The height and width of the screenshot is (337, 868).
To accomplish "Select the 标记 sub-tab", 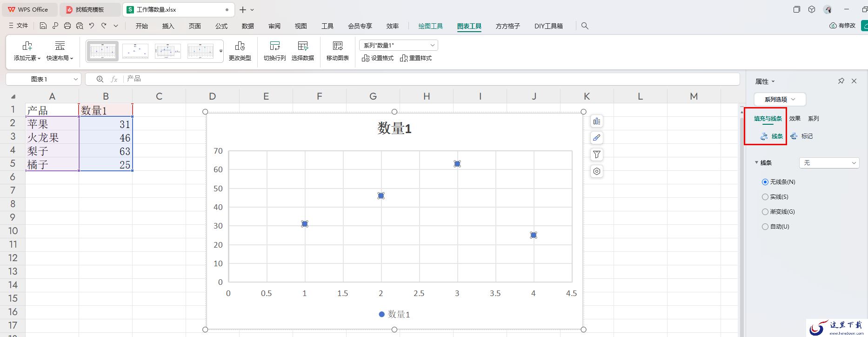I will [x=801, y=136].
